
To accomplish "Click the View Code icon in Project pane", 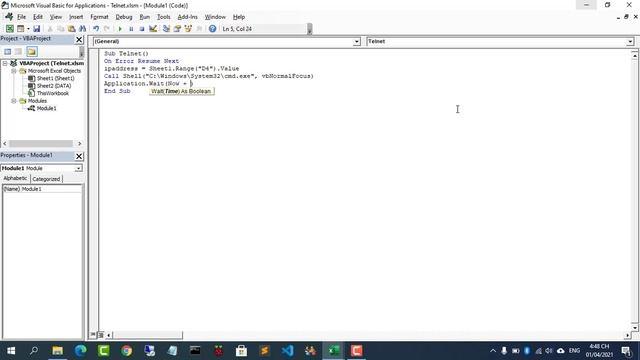I will [x=8, y=51].
